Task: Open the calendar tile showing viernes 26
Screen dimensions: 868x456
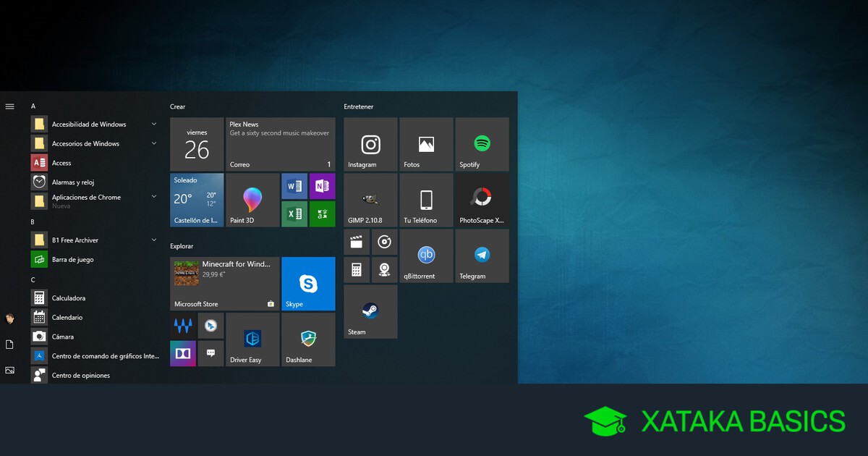Action: pyautogui.click(x=197, y=145)
